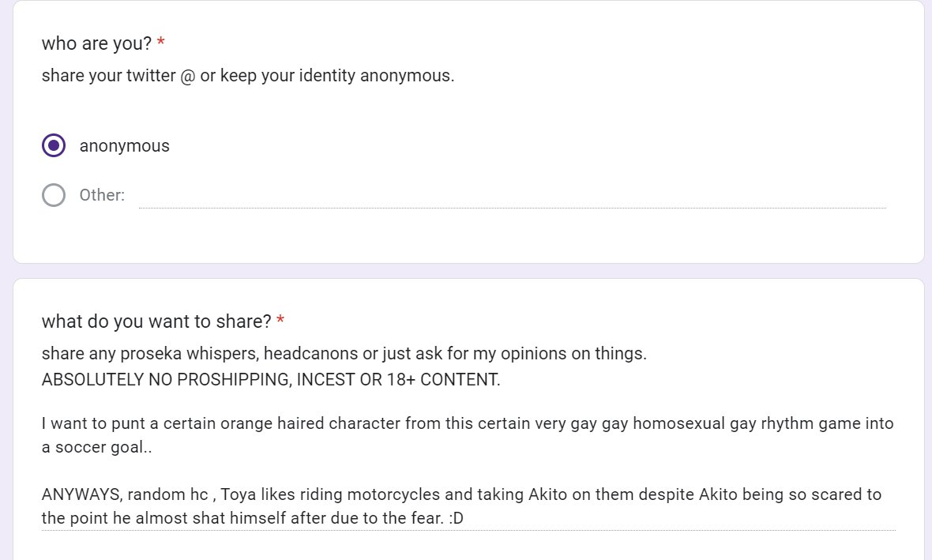
Task: Click the answer text area about Toya headcanon
Action: 468,470
